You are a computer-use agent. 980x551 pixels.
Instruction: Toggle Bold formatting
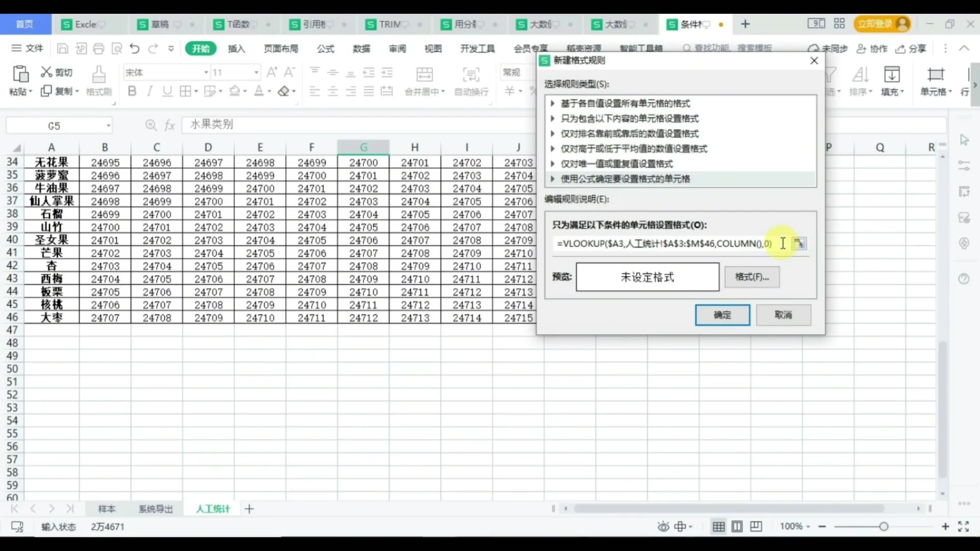pos(132,91)
